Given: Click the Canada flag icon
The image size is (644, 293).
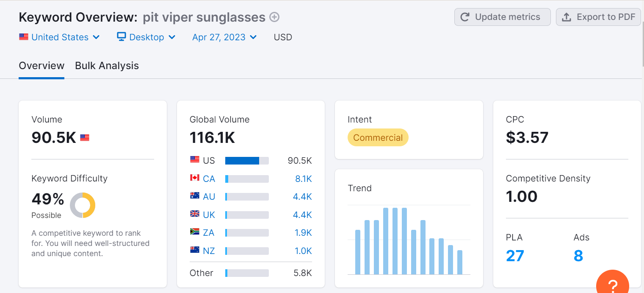Looking at the screenshot, I should point(195,178).
